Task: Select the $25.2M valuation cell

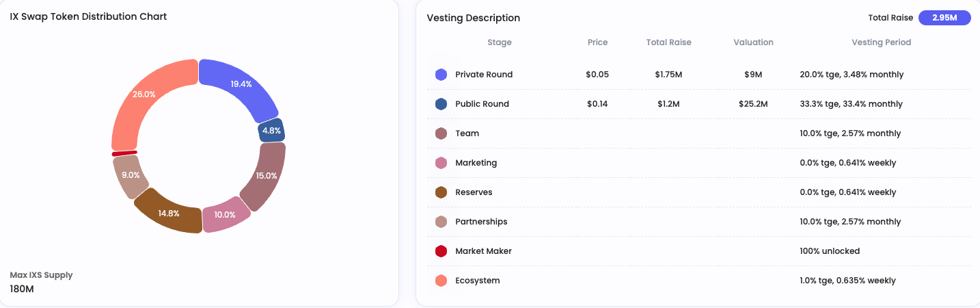Action: pos(753,104)
